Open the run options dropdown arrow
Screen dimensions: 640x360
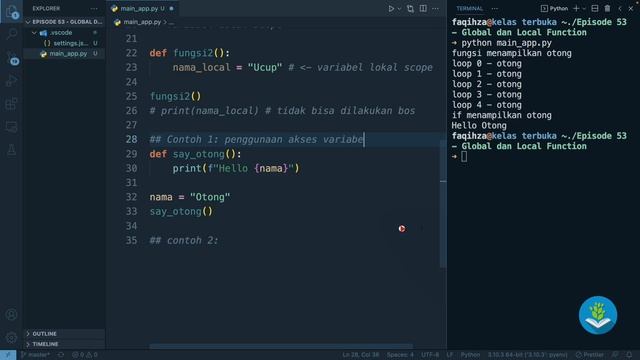coord(400,9)
